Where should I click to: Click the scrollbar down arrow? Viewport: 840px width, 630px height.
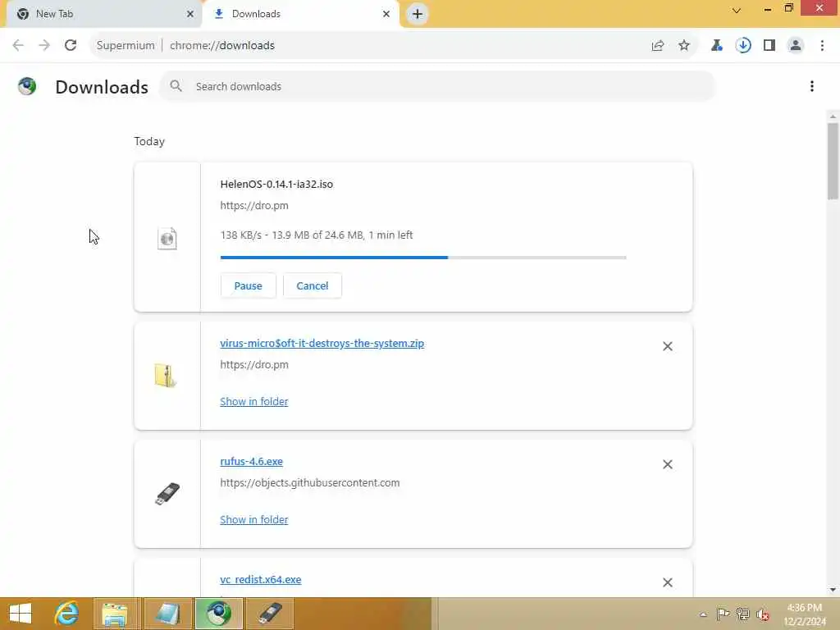click(x=833, y=590)
